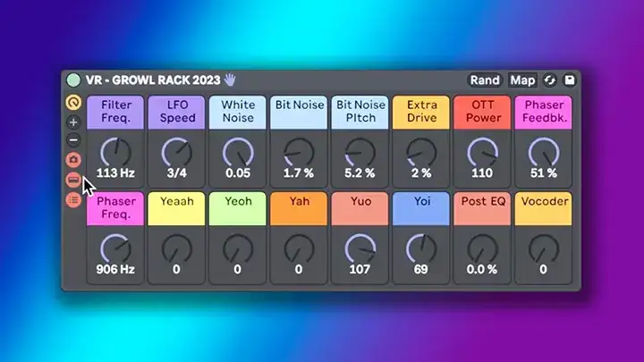
Task: Select the salmon Yuo label
Action: coord(360,208)
